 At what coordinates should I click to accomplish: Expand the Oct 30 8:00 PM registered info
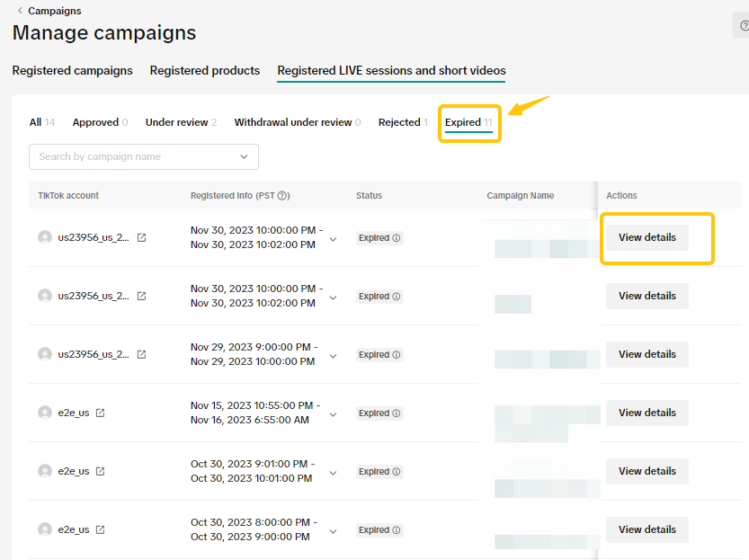pos(334,531)
